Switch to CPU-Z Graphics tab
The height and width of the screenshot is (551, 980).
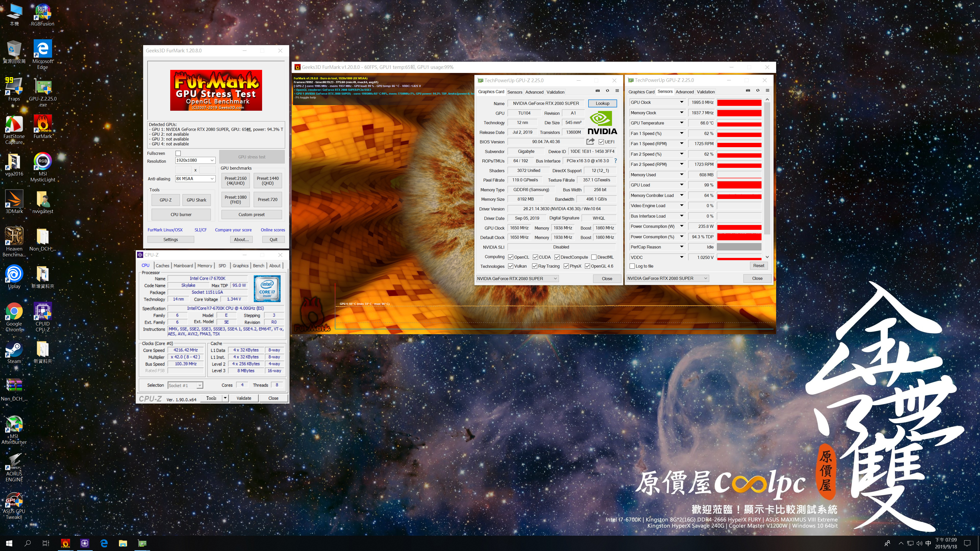240,266
